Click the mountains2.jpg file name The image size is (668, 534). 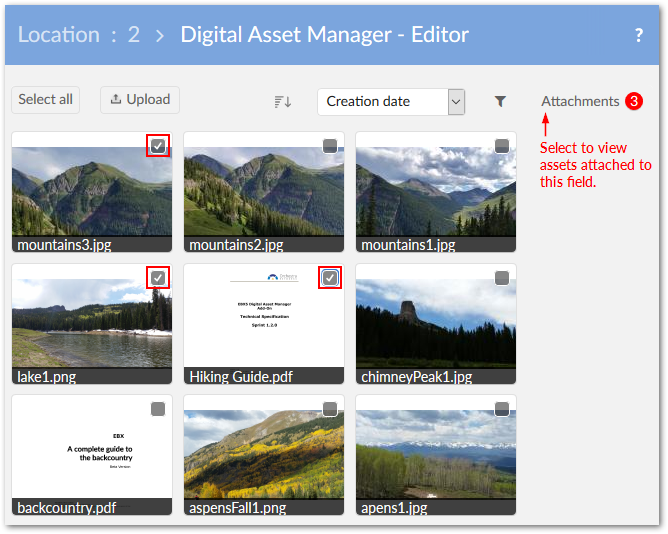coord(236,245)
